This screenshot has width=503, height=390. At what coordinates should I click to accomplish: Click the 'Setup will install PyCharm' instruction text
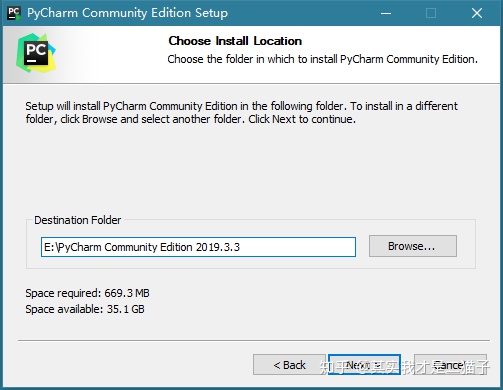click(241, 112)
